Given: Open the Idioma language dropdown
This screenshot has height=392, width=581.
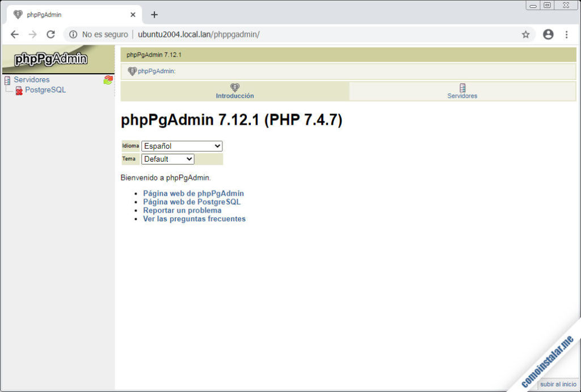Looking at the screenshot, I should [x=182, y=146].
